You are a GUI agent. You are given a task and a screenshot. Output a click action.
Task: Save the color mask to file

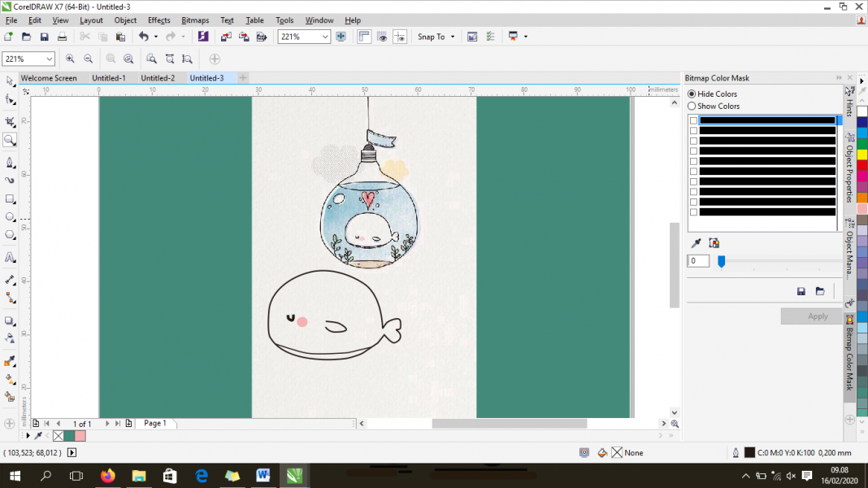click(x=801, y=291)
